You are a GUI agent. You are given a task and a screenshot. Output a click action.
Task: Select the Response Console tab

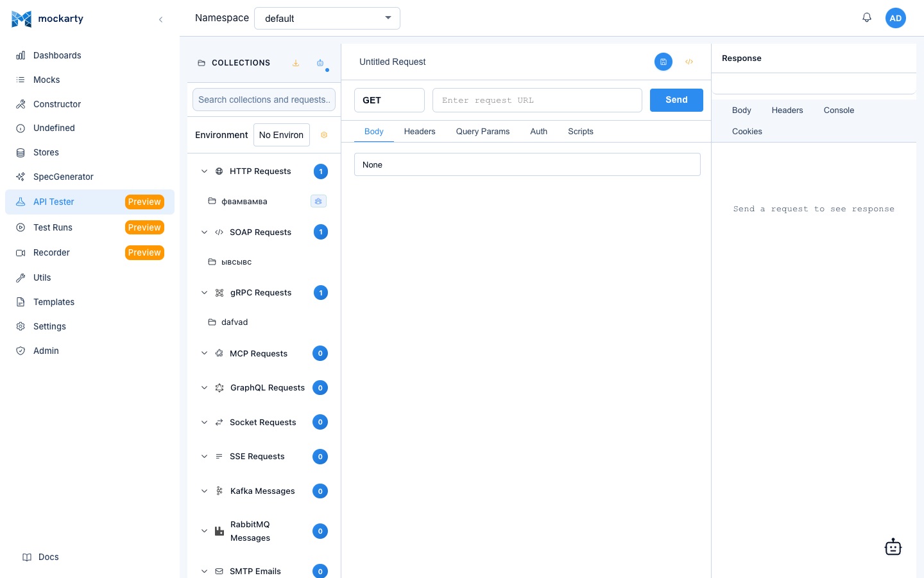pyautogui.click(x=839, y=110)
